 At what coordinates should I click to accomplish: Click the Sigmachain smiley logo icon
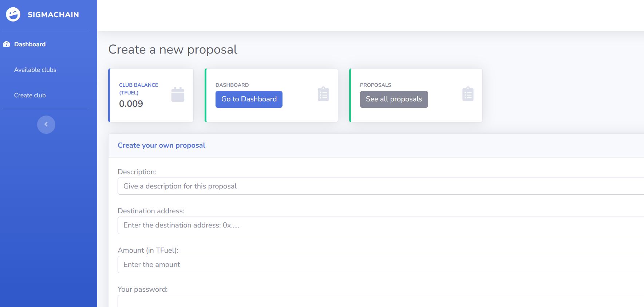13,15
